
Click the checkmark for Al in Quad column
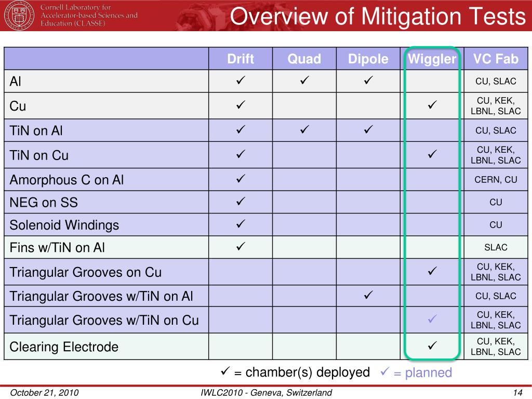[x=304, y=81]
